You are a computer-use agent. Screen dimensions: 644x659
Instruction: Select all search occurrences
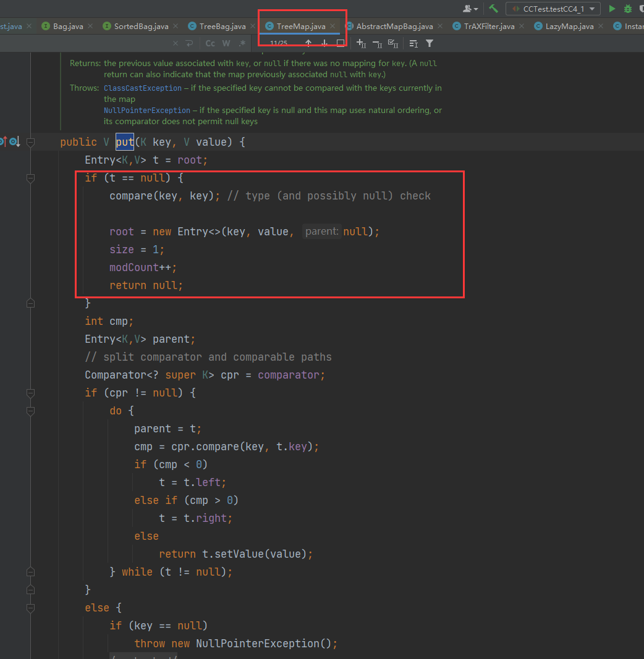pos(393,43)
